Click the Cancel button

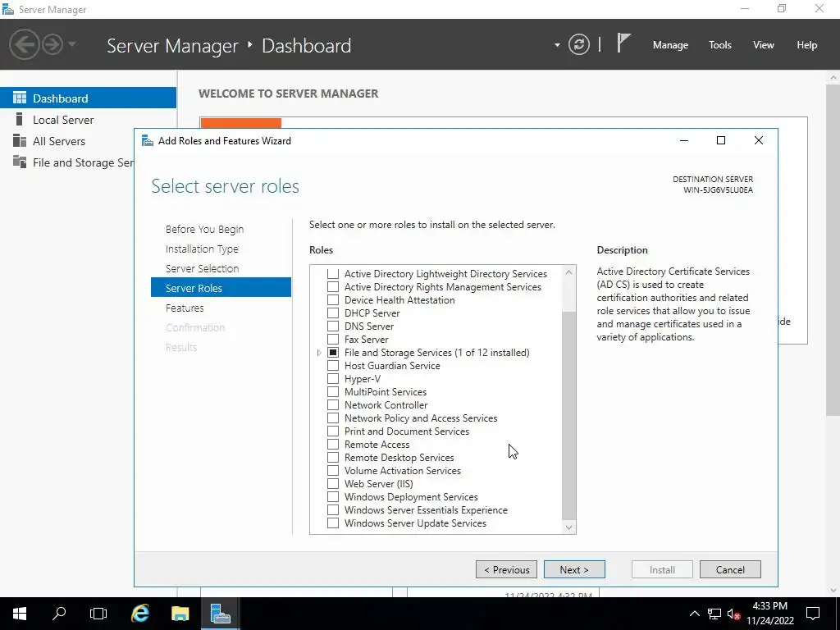[730, 569]
